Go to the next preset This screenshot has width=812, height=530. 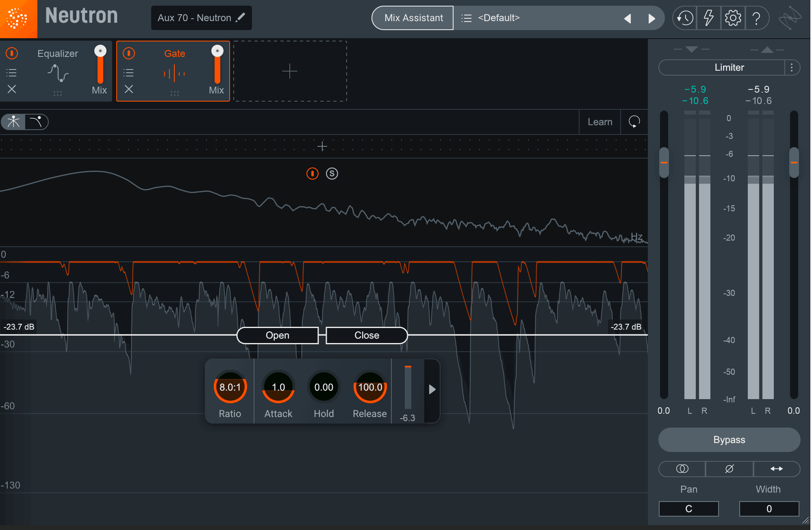pos(651,19)
